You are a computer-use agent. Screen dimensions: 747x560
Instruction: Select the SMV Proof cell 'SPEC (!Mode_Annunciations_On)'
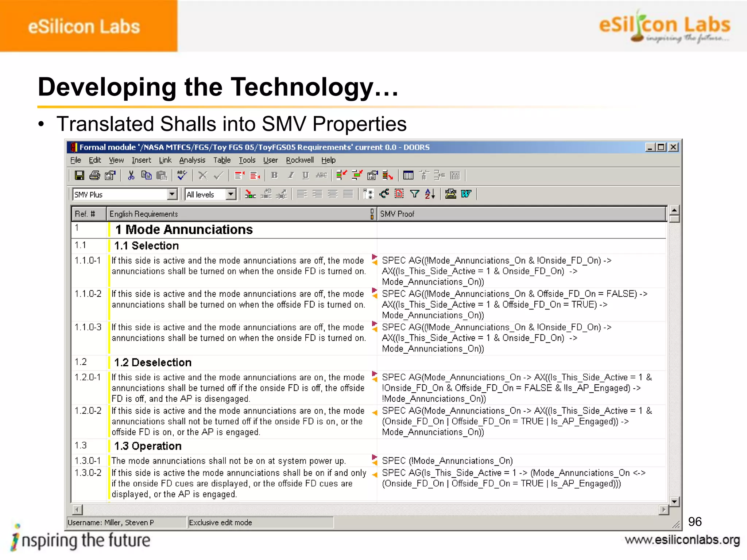click(447, 461)
